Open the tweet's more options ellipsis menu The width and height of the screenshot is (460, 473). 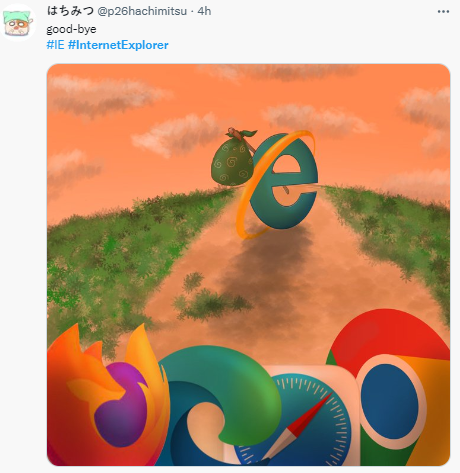coord(443,12)
